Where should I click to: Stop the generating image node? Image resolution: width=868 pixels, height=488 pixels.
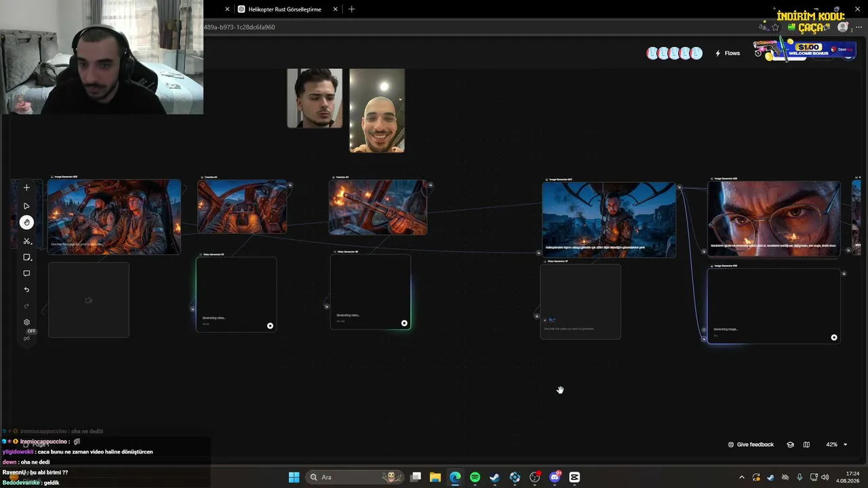click(x=834, y=338)
